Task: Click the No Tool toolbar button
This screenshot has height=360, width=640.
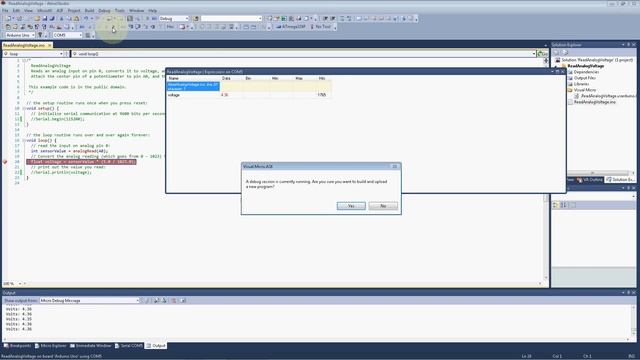Action: click(321, 27)
